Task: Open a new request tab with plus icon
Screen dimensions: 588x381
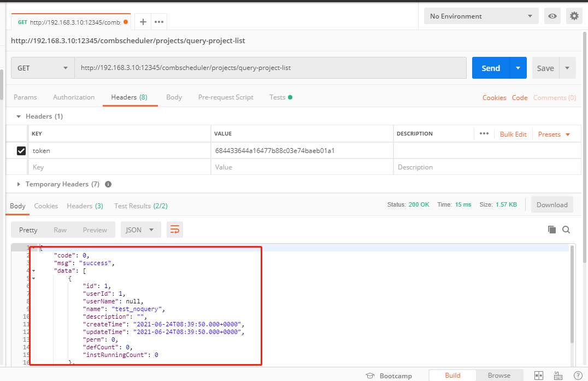Action: click(x=143, y=22)
